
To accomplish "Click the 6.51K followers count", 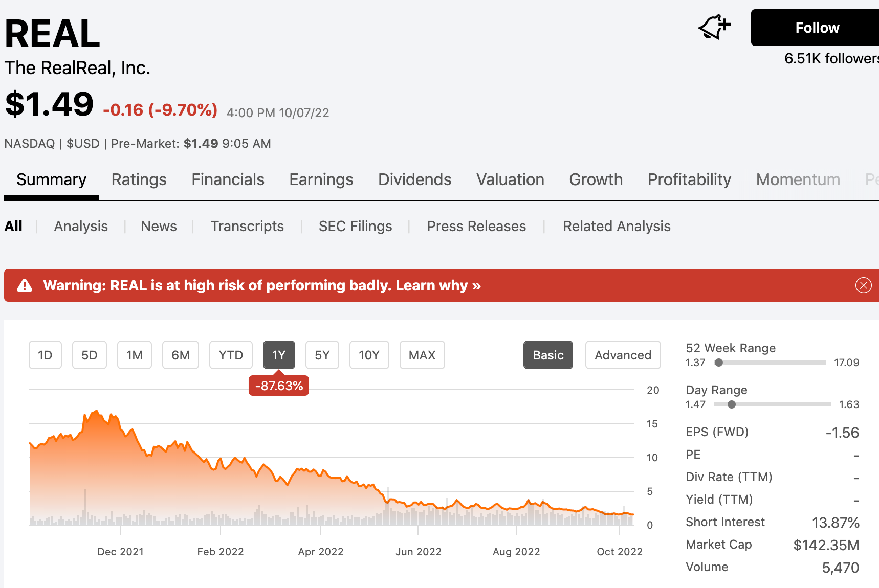I will [831, 58].
